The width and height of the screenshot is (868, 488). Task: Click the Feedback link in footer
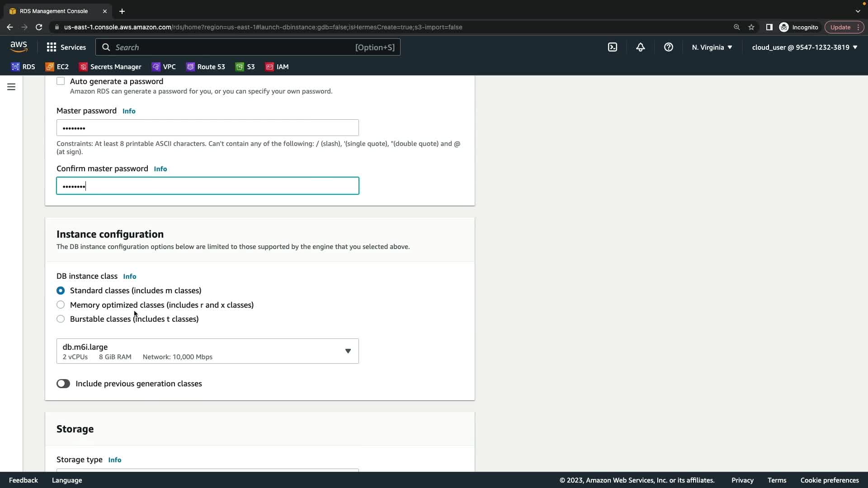coord(24,480)
